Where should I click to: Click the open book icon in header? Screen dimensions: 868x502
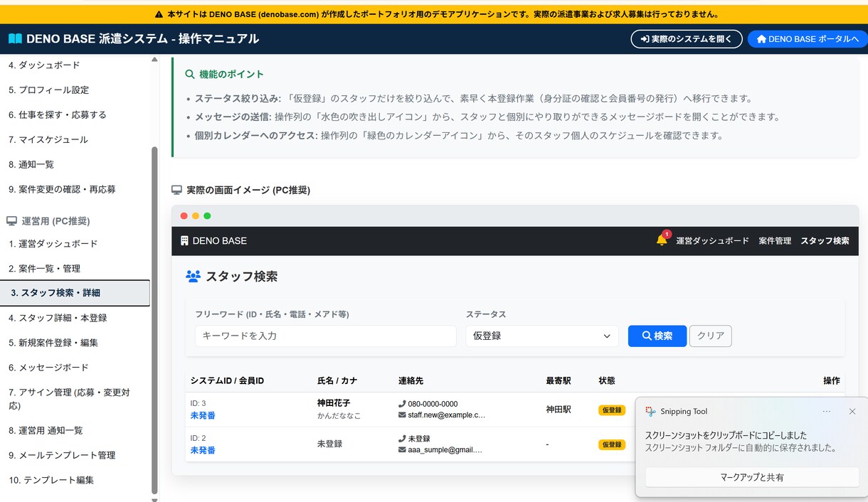15,39
